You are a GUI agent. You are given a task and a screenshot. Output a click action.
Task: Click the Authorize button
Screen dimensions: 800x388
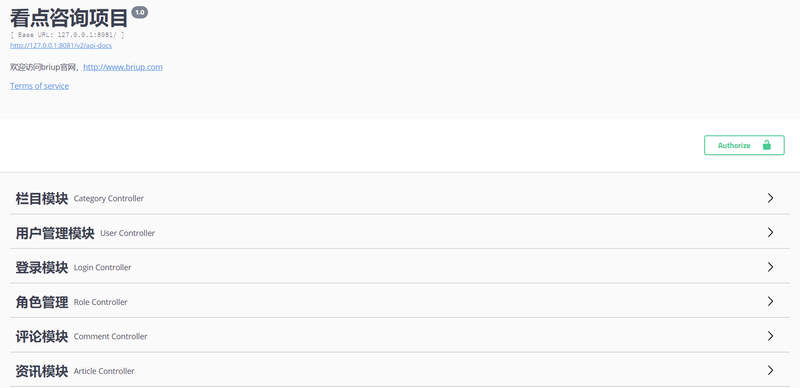coord(744,145)
